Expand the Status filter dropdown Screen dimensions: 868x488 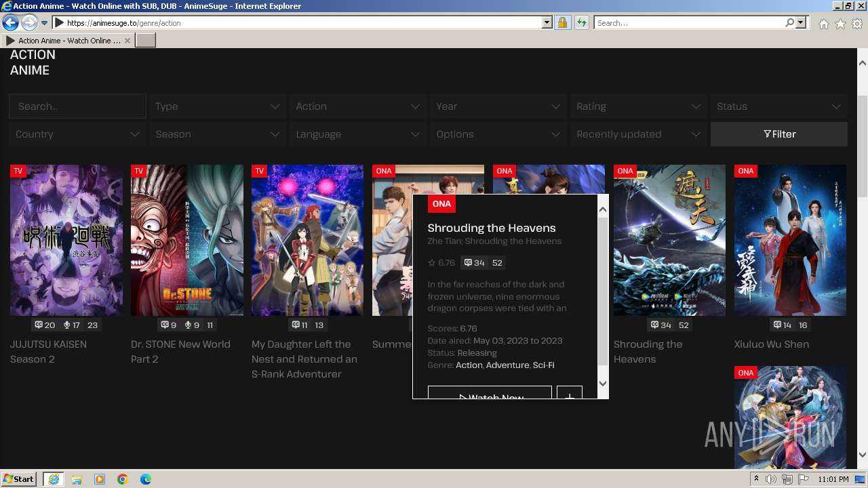(778, 106)
